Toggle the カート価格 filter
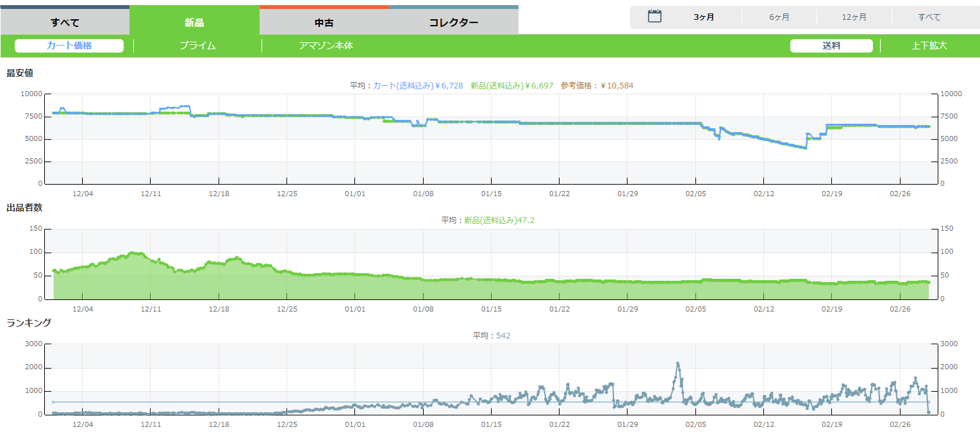This screenshot has width=980, height=434. click(69, 46)
